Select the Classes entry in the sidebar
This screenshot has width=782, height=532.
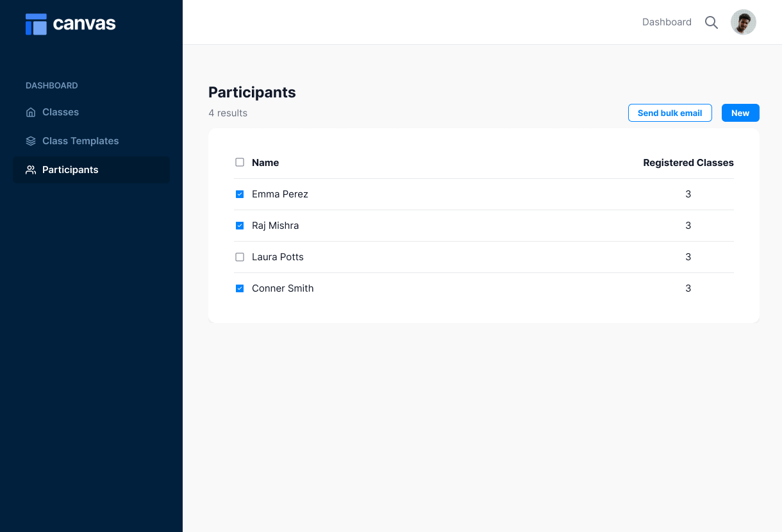point(61,112)
